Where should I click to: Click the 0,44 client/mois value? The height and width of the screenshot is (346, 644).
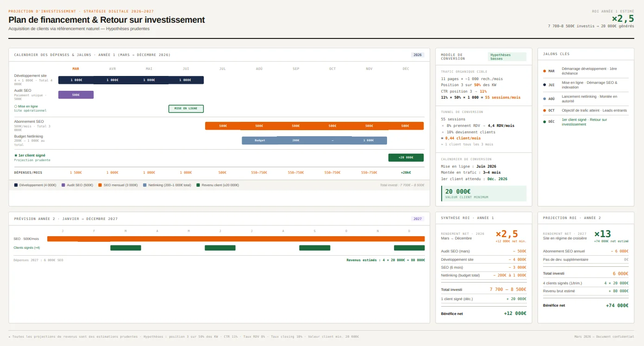pyautogui.click(x=463, y=138)
